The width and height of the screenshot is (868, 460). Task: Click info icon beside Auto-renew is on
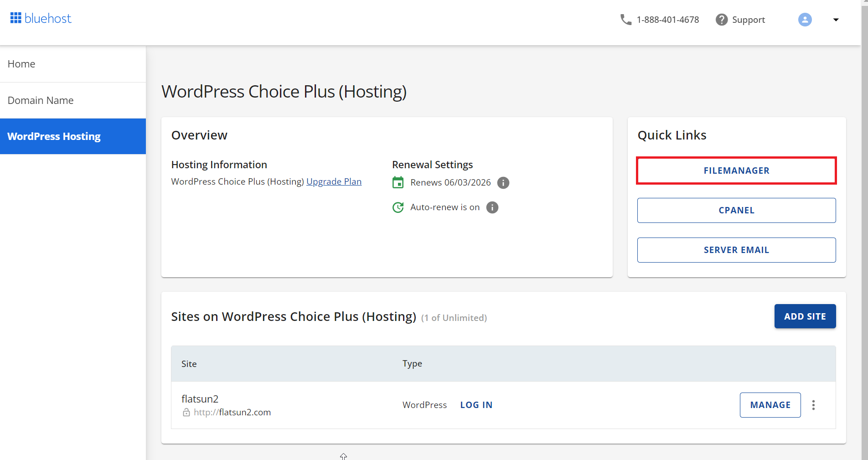tap(492, 207)
